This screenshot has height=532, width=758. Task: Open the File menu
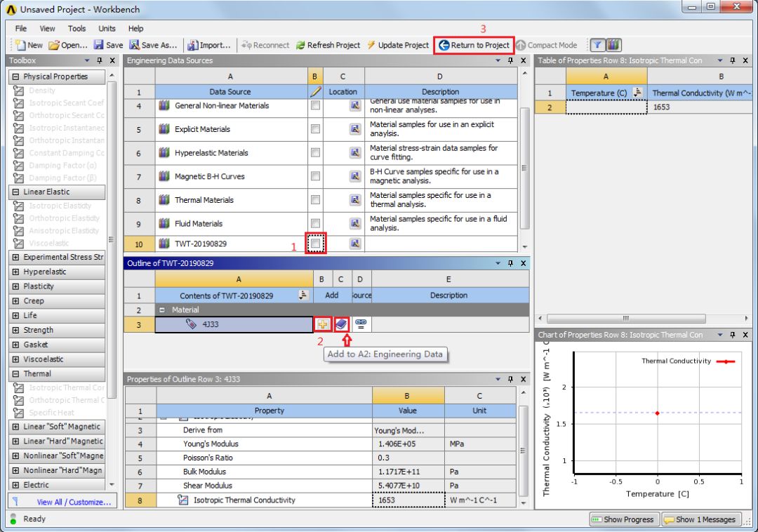21,29
